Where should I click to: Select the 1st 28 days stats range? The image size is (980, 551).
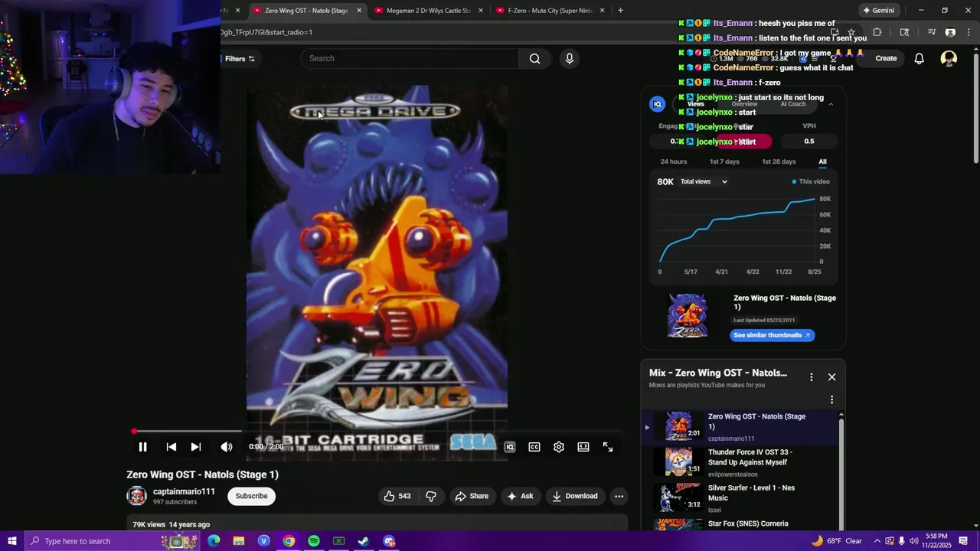pos(779,161)
